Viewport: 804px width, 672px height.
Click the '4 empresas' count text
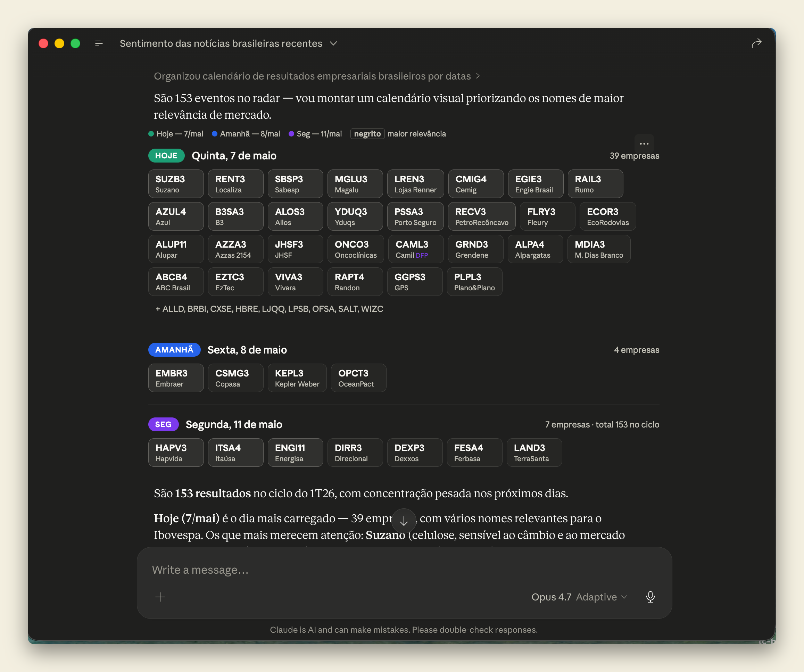point(636,350)
